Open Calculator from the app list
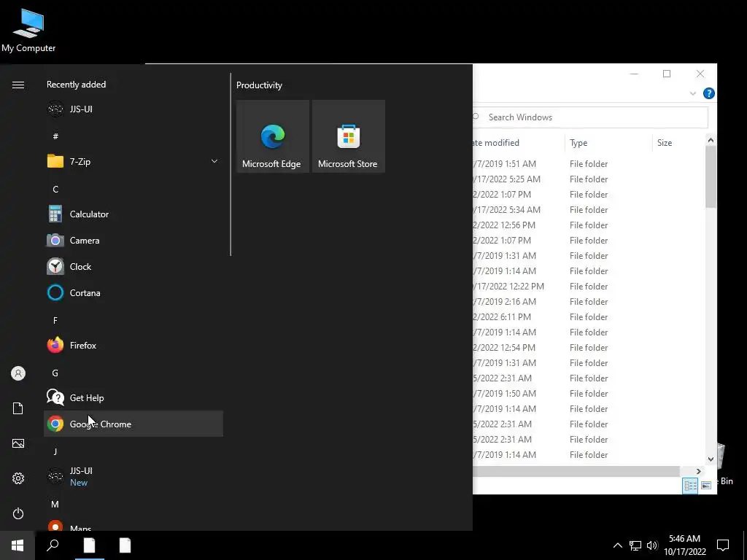The width and height of the screenshot is (747, 560). click(x=133, y=214)
